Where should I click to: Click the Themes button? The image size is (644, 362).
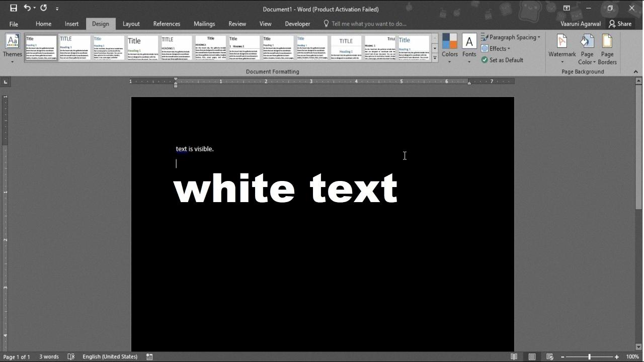pyautogui.click(x=12, y=49)
